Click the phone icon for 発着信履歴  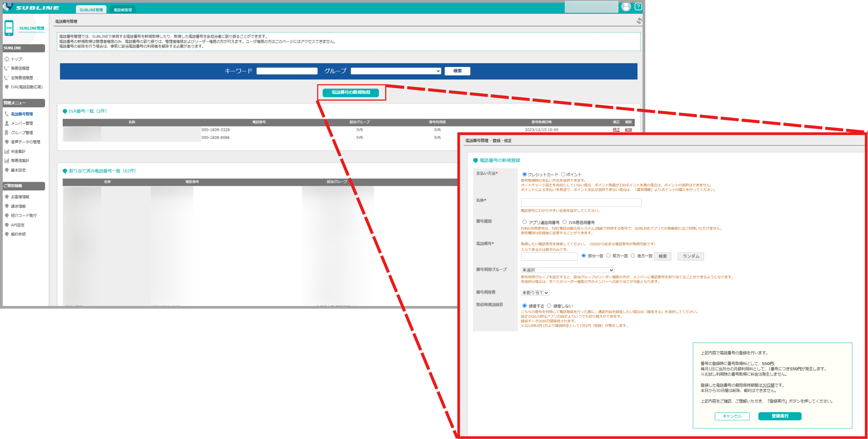tap(6, 68)
